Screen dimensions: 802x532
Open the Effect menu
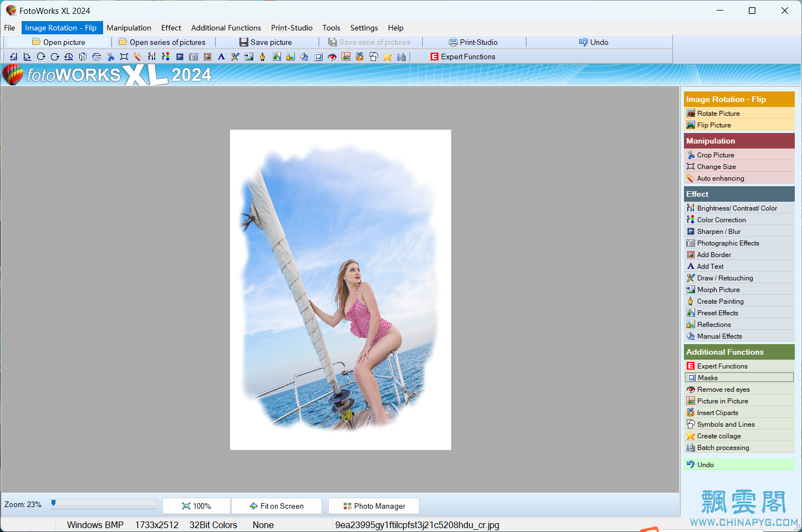(171, 28)
